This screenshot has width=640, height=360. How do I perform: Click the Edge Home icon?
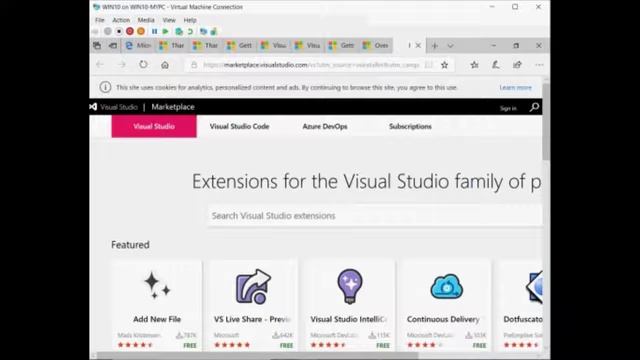pyautogui.click(x=165, y=65)
